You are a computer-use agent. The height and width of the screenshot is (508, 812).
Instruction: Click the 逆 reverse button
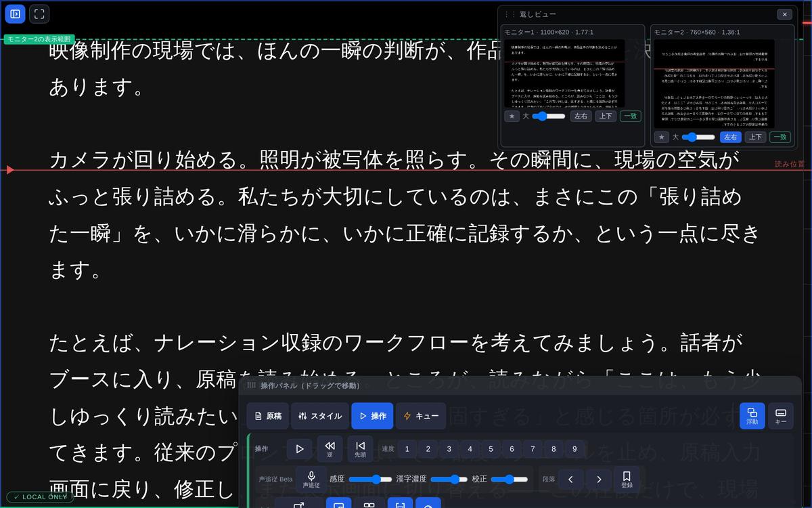(330, 448)
